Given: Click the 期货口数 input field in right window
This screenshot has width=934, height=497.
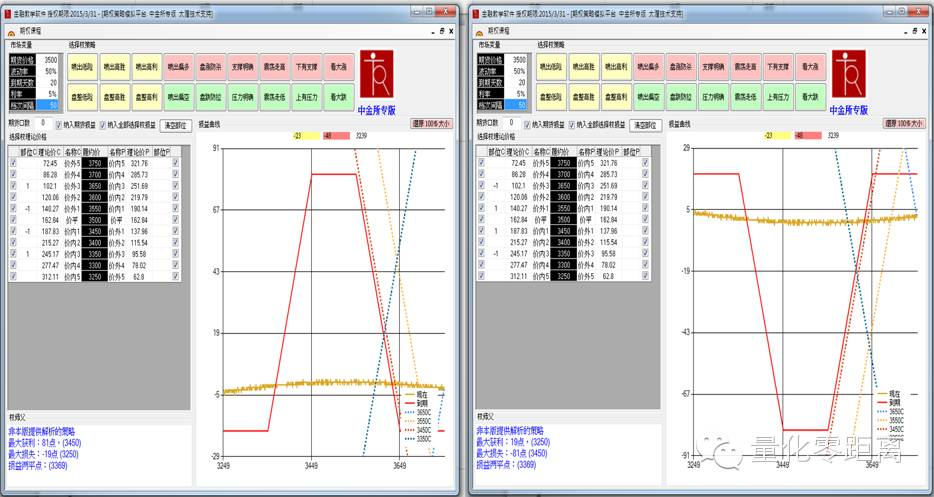Looking at the screenshot, I should tap(512, 123).
